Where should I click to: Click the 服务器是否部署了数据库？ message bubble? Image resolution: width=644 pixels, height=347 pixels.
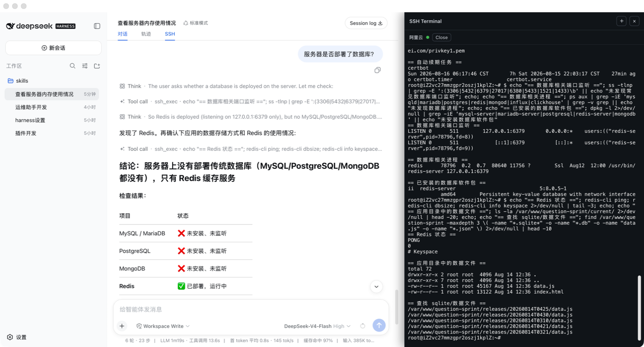point(340,54)
